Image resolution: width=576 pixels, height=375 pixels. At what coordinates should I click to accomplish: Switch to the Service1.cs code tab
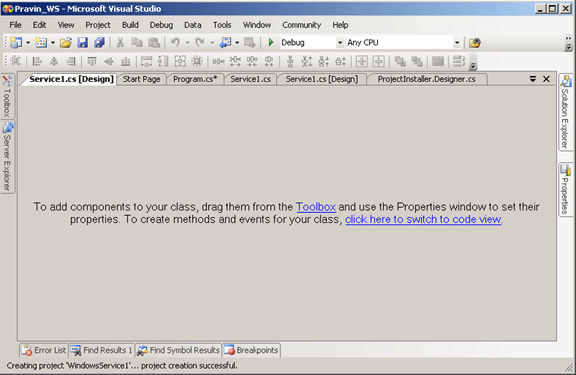[x=250, y=79]
